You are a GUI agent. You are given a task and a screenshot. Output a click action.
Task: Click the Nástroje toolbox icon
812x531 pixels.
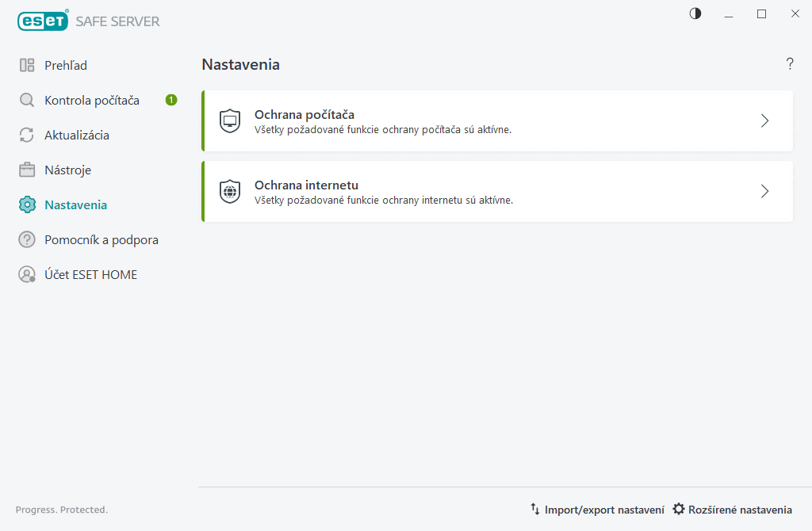27,170
